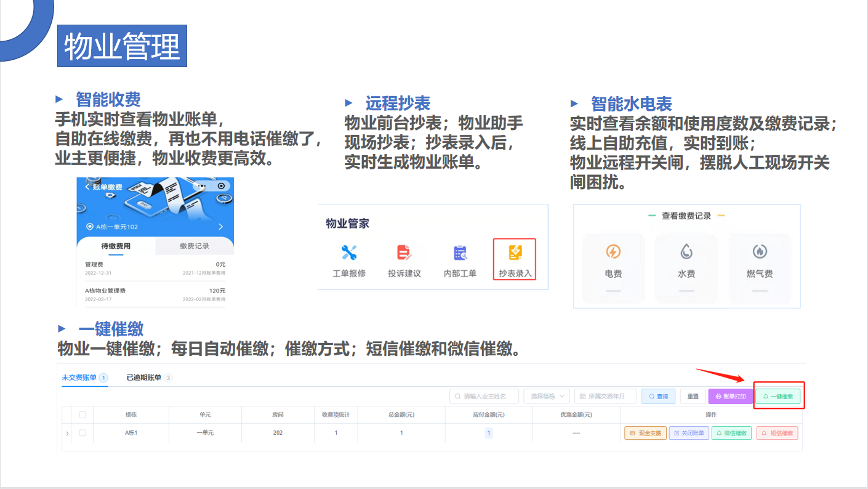The image size is (868, 489).
Task: Click the 智能收费 heading
Action: [108, 99]
